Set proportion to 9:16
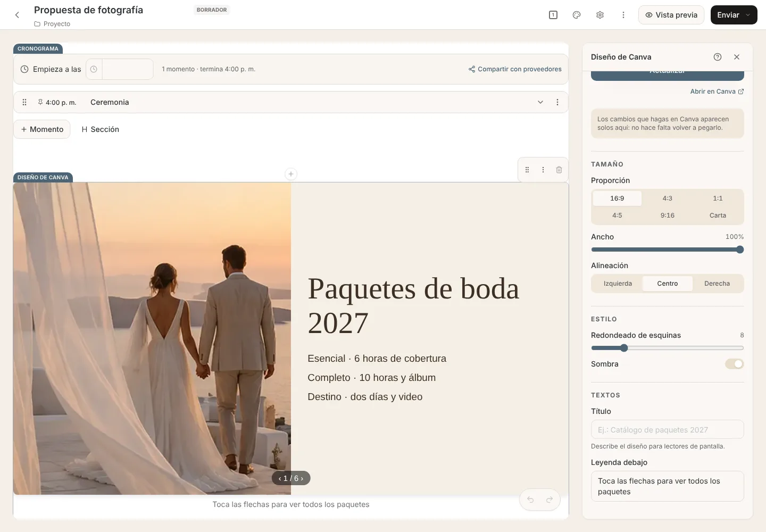The image size is (766, 532). (x=668, y=215)
